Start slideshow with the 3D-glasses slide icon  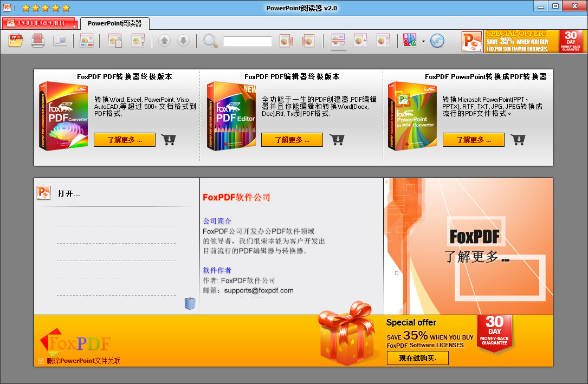87,41
